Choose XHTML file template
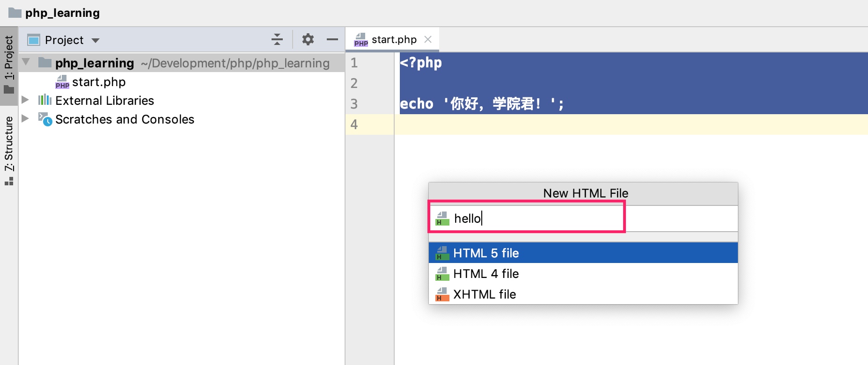The width and height of the screenshot is (868, 365). pyautogui.click(x=583, y=294)
